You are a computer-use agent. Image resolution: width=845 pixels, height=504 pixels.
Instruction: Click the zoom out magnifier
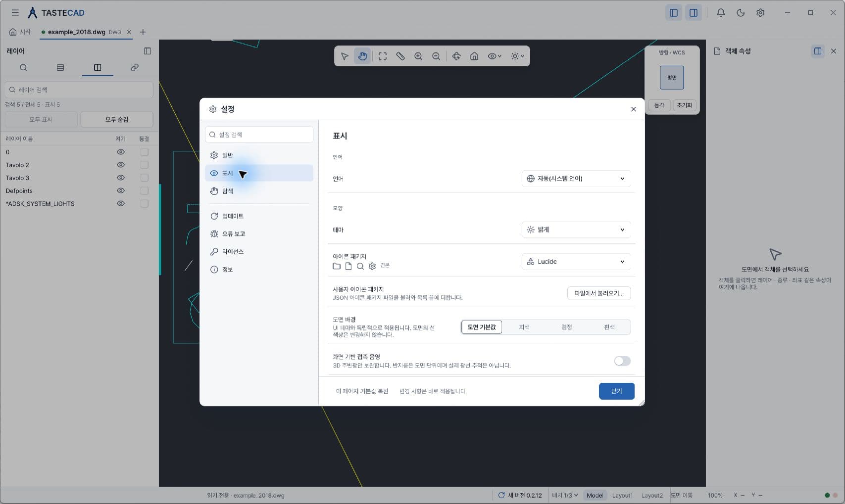pyautogui.click(x=436, y=56)
